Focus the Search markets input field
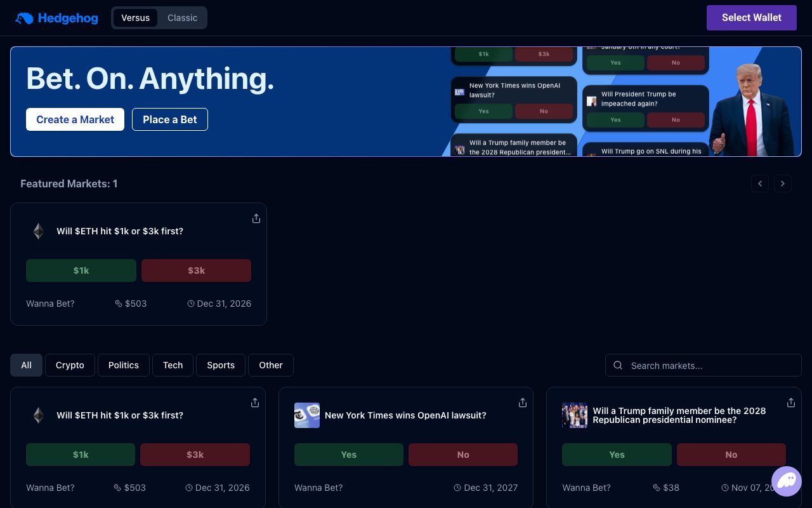This screenshot has height=508, width=812. pos(704,365)
